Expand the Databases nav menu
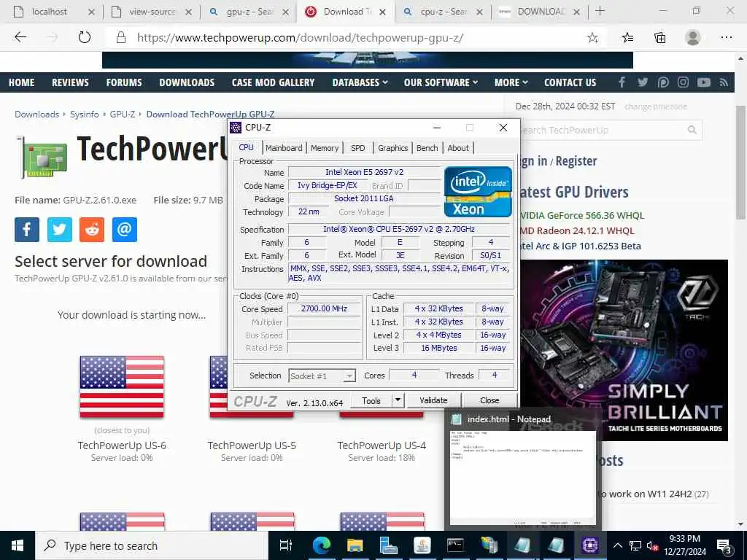The image size is (747, 560). (360, 82)
